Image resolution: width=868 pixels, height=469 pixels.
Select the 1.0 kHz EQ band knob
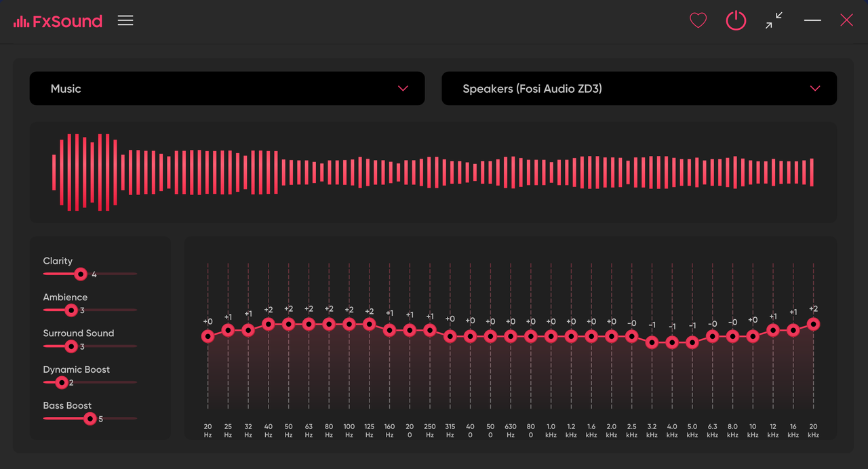pyautogui.click(x=551, y=336)
